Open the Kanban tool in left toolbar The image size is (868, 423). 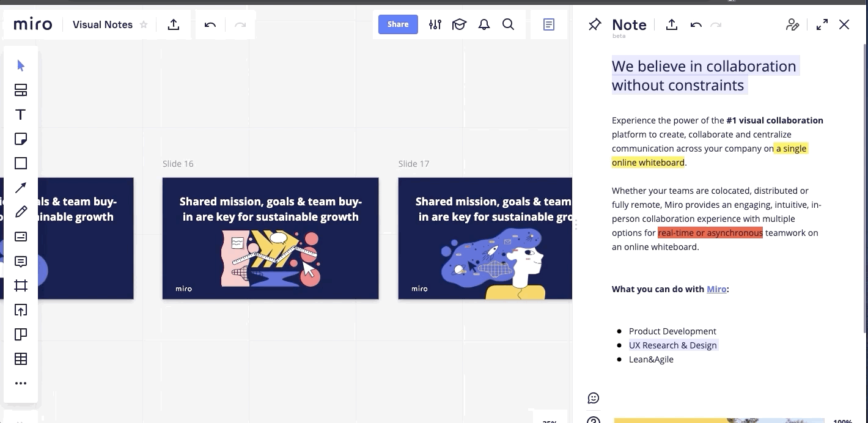coord(21,334)
